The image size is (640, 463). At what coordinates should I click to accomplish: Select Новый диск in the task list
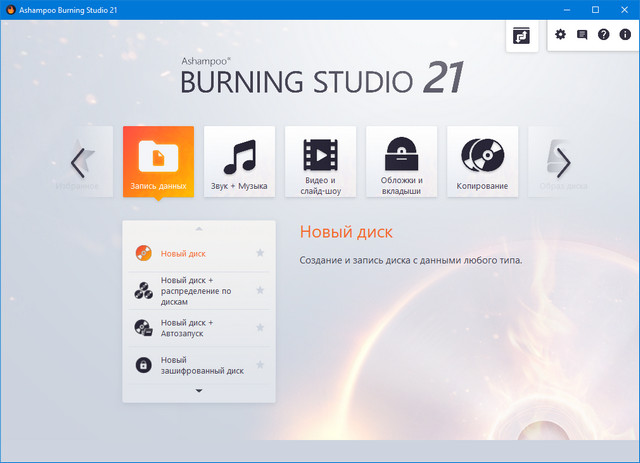click(184, 254)
